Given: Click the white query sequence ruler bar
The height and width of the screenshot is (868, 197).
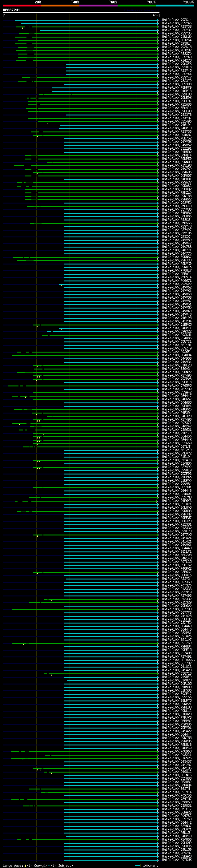Looking at the screenshot, I should tap(81, 13).
